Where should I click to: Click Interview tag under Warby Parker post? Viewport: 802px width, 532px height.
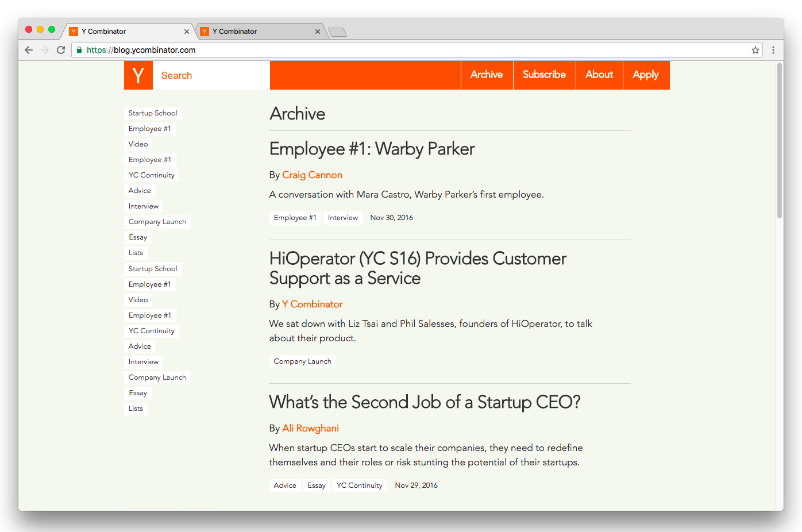[343, 218]
